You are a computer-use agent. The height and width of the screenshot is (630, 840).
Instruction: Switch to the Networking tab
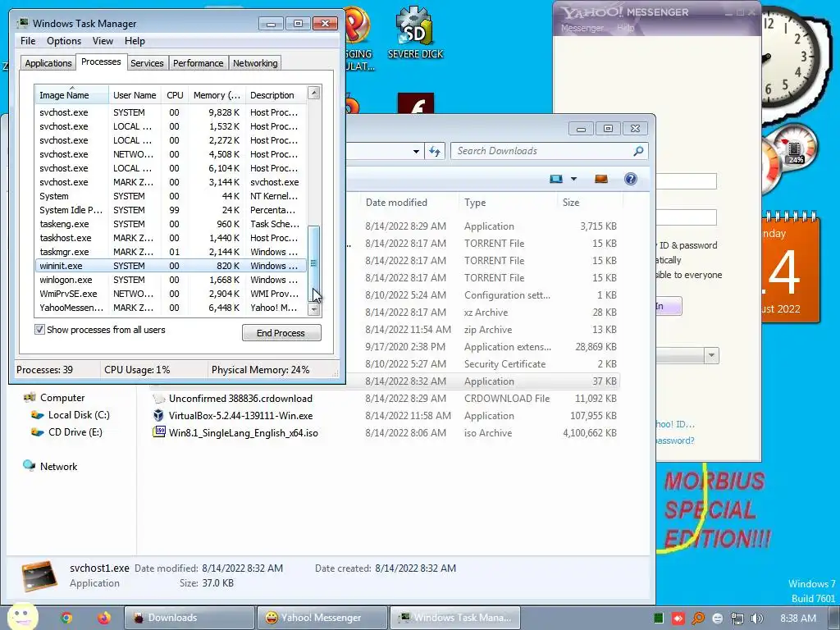click(255, 63)
